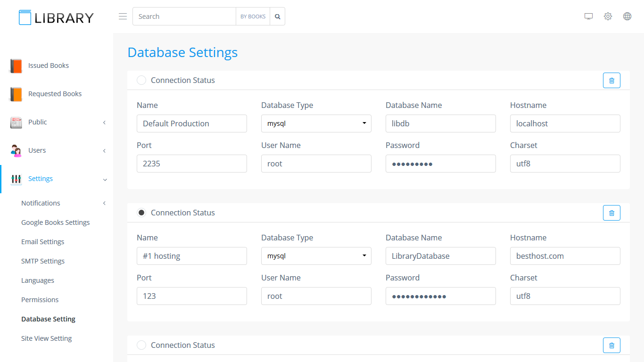The width and height of the screenshot is (644, 362).
Task: Open Google Books Settings link
Action: [55, 222]
